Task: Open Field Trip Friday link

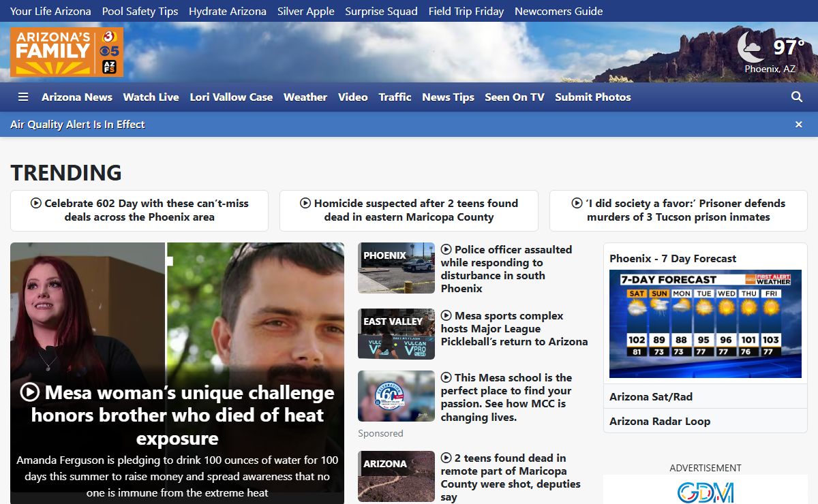Action: [x=466, y=11]
